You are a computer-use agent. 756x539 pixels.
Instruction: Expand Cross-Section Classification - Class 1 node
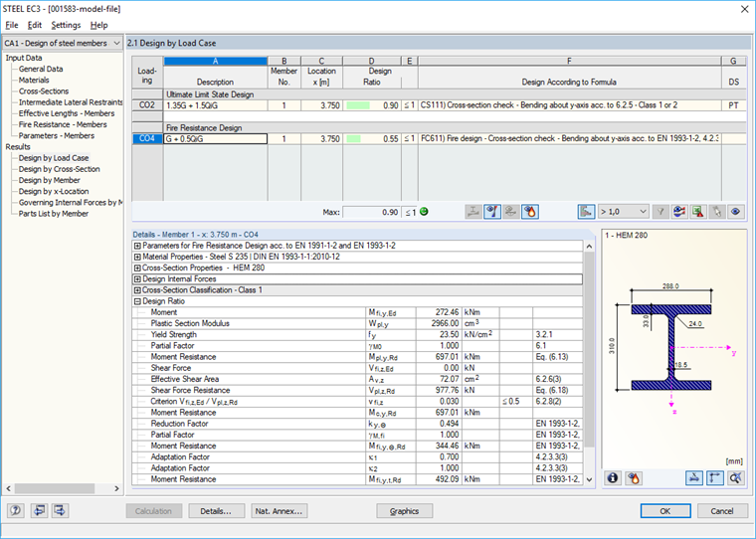pyautogui.click(x=137, y=290)
